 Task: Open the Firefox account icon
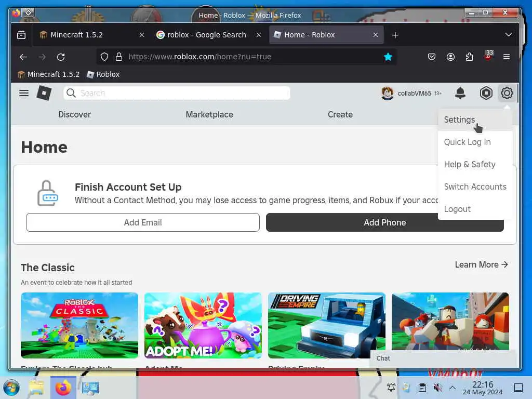click(450, 57)
